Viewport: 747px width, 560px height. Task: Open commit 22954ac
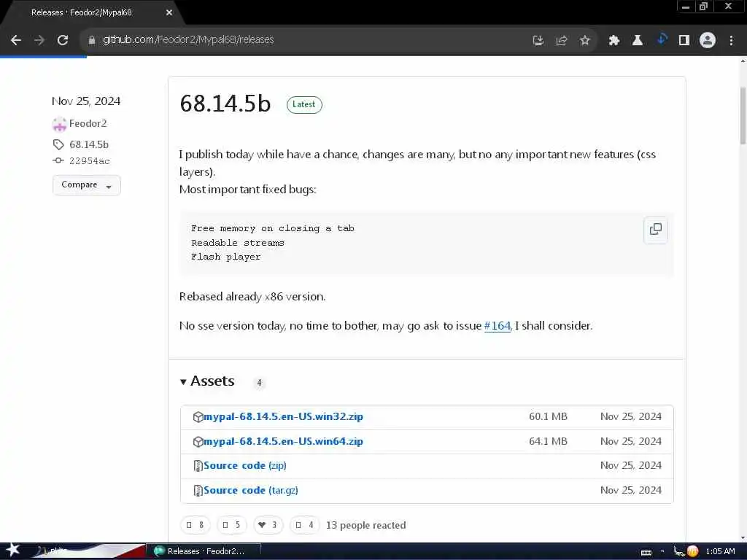tap(89, 161)
